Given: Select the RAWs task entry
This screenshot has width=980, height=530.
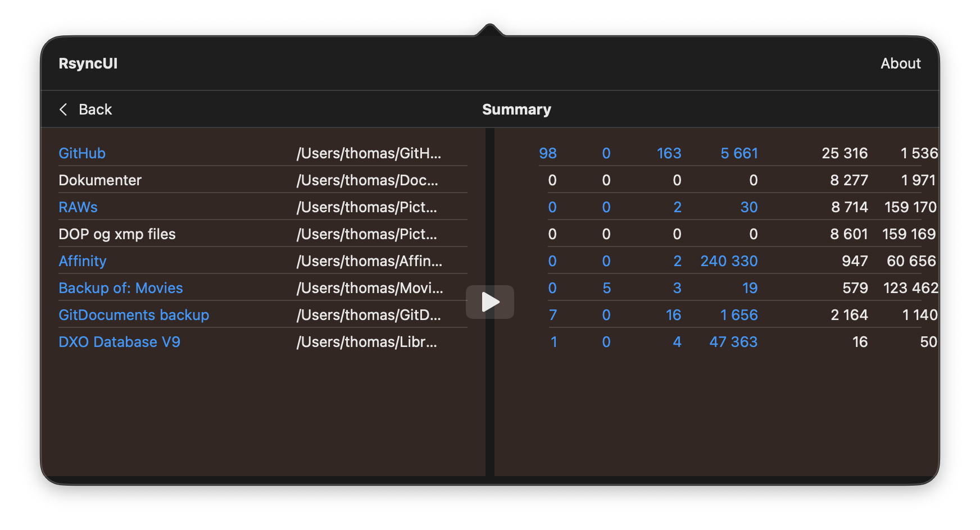Looking at the screenshot, I should click(x=78, y=207).
